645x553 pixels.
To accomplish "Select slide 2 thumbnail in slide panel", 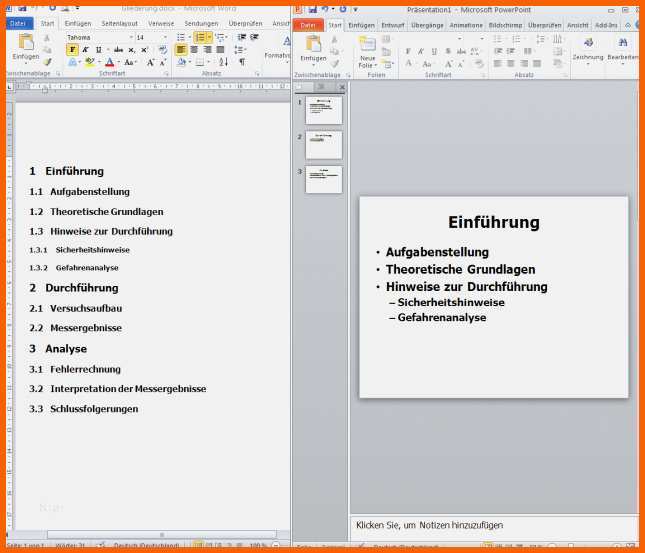I will (x=323, y=145).
